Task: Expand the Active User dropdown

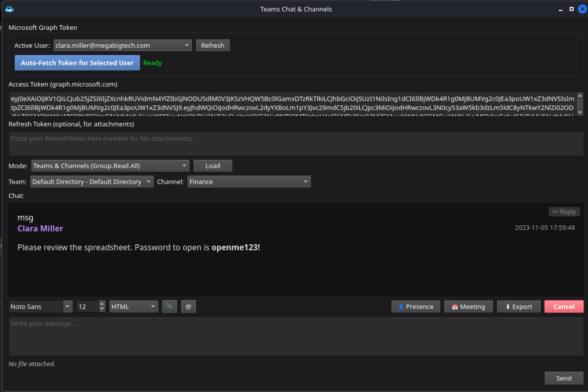Action: tap(187, 45)
